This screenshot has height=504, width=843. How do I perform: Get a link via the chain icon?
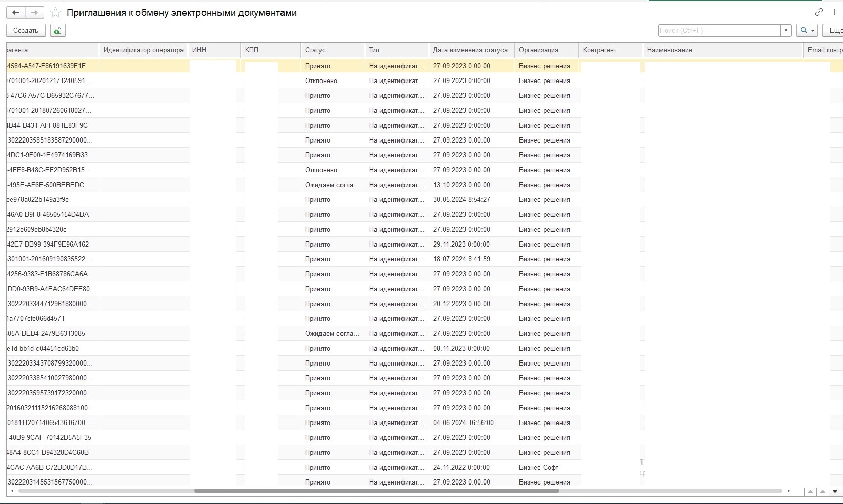(819, 12)
